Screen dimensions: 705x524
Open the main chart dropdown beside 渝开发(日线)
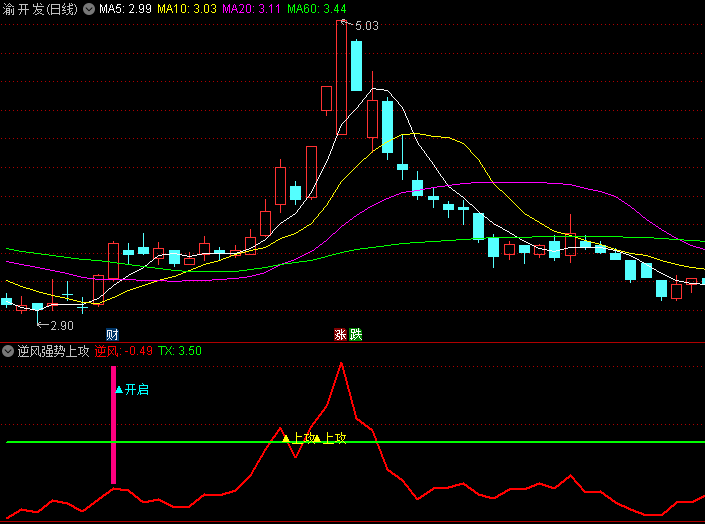pyautogui.click(x=89, y=9)
